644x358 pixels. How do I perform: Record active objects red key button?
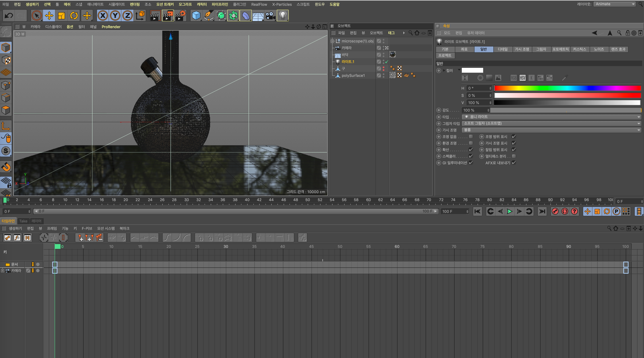pyautogui.click(x=555, y=211)
